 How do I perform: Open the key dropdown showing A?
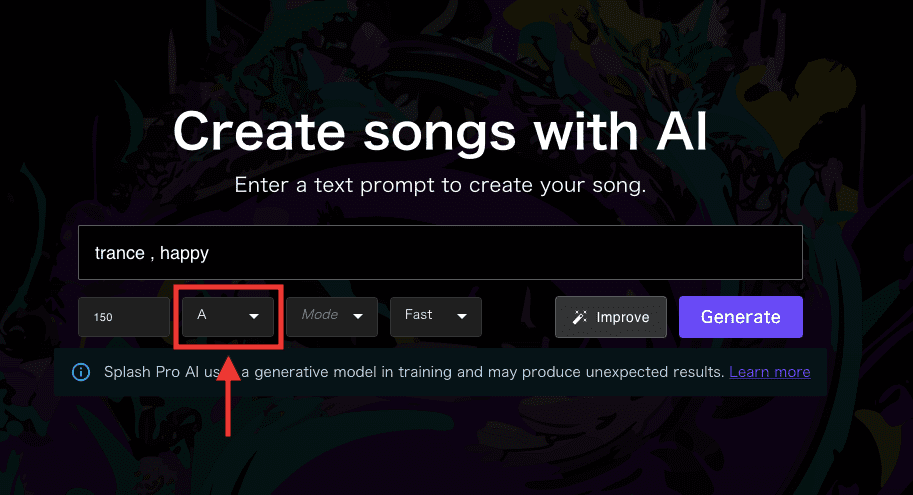point(228,317)
